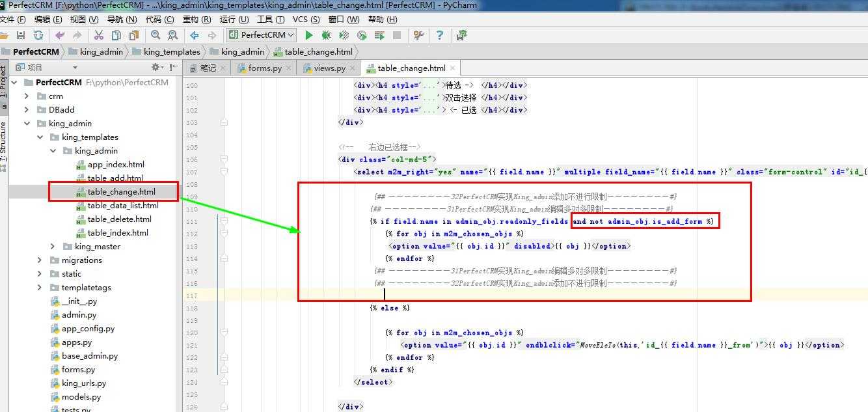Open the 编辑 (E) menu
Viewport: 868px width, 412px height.
point(47,20)
